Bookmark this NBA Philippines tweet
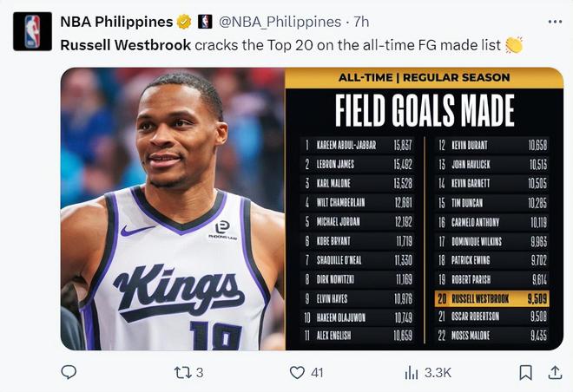This screenshot has height=392, width=573. pyautogui.click(x=525, y=372)
